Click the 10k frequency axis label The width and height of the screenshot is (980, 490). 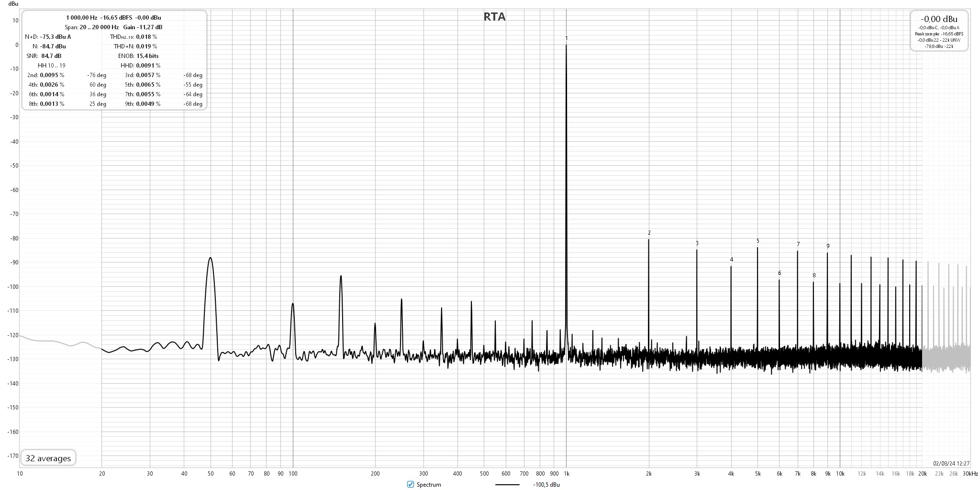coord(840,474)
